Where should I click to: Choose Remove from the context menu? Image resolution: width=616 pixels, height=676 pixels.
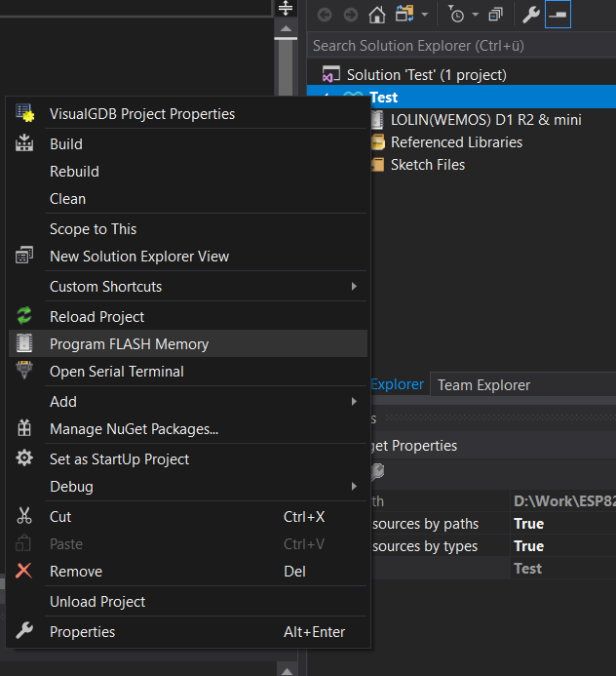tap(187, 572)
